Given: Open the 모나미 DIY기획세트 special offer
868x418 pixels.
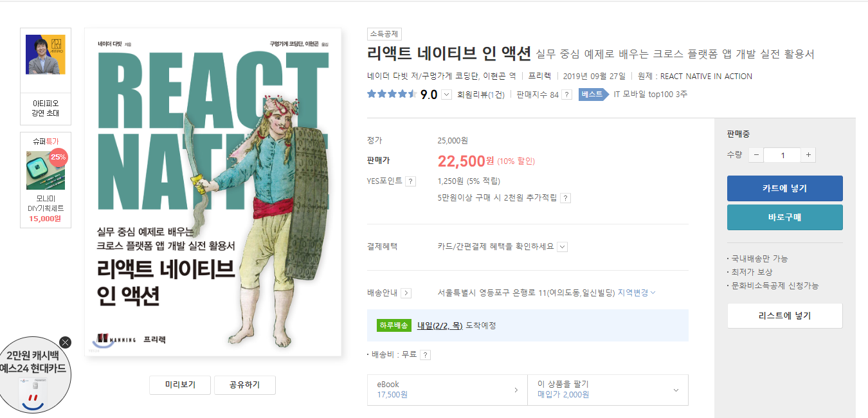Looking at the screenshot, I should (x=46, y=181).
